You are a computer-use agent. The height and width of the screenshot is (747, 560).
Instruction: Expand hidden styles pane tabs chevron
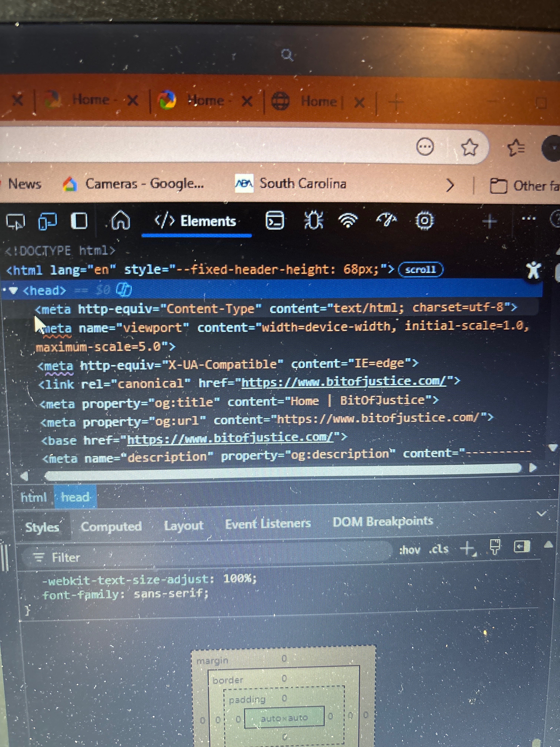click(x=541, y=514)
